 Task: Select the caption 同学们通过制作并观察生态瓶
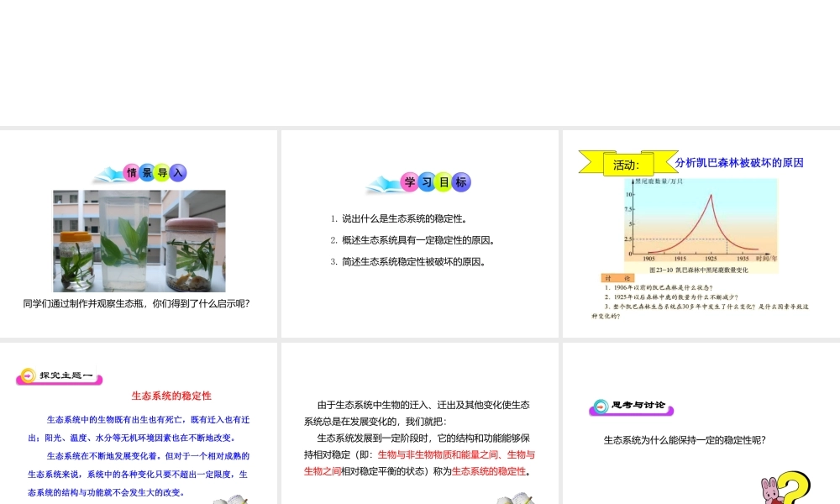click(137, 304)
